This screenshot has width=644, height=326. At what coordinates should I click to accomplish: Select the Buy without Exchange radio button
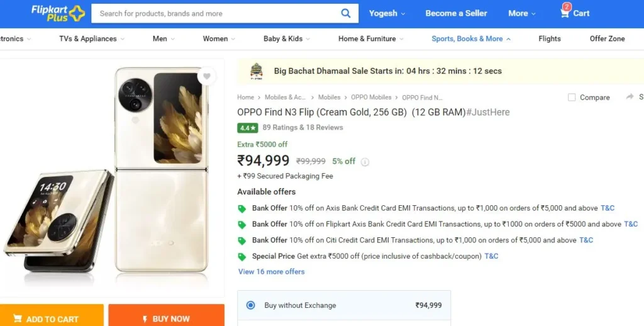[250, 305]
